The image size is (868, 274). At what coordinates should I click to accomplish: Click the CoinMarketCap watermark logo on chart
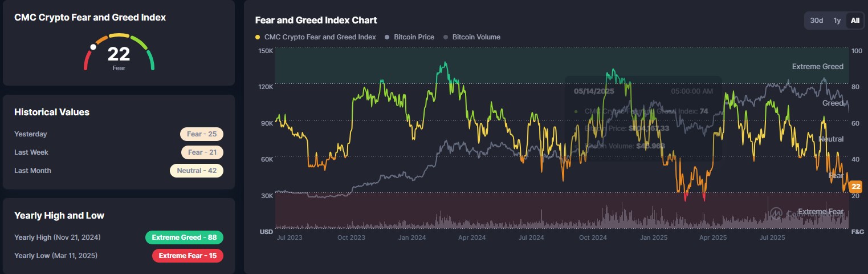[776, 213]
